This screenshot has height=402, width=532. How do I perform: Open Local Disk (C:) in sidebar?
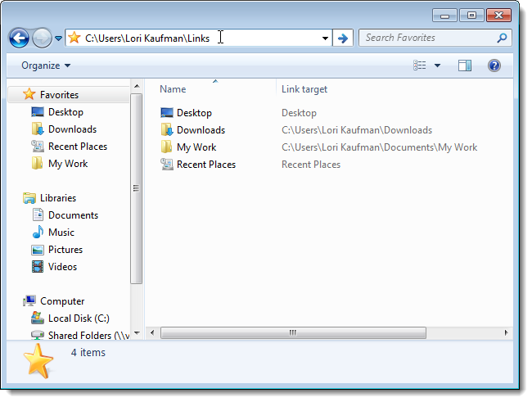point(79,318)
